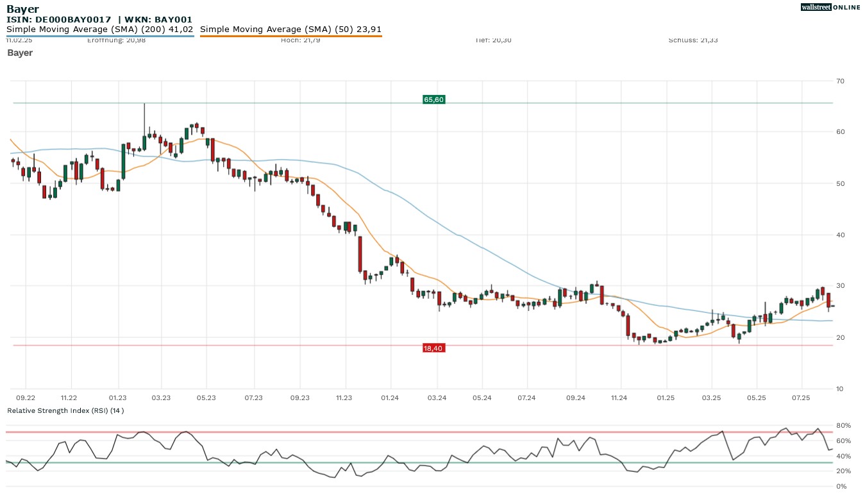The image size is (865, 504).
Task: Click the RSI axis label 20%
Action: (843, 471)
